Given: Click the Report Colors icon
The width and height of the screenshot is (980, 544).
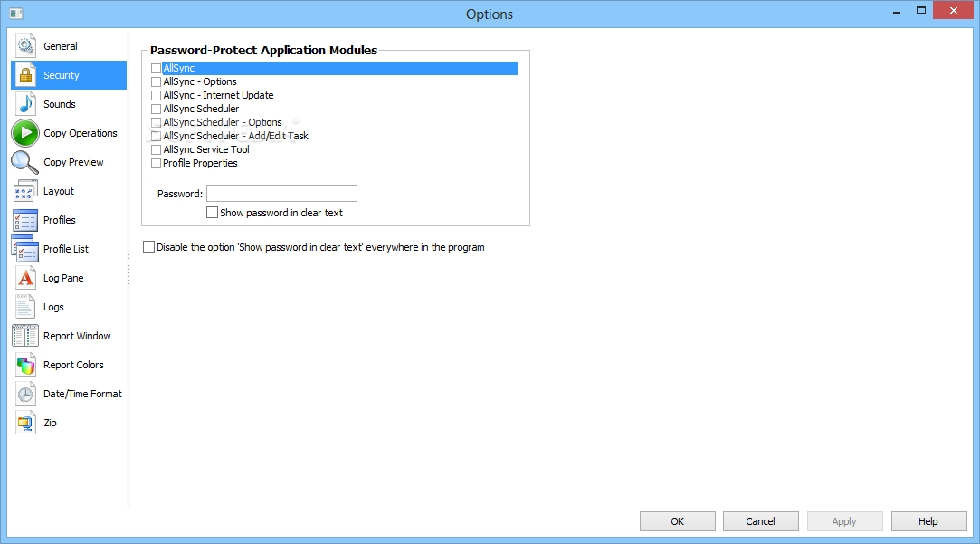Looking at the screenshot, I should (25, 365).
